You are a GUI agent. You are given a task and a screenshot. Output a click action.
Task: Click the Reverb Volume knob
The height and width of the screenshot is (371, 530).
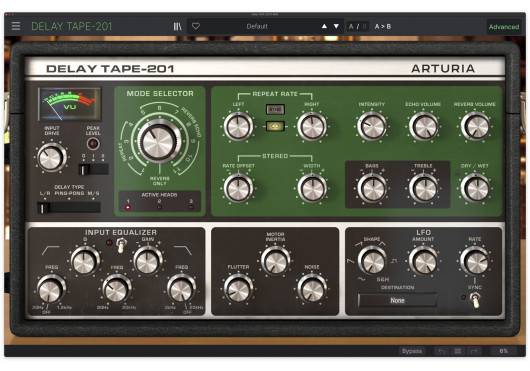pos(475,126)
